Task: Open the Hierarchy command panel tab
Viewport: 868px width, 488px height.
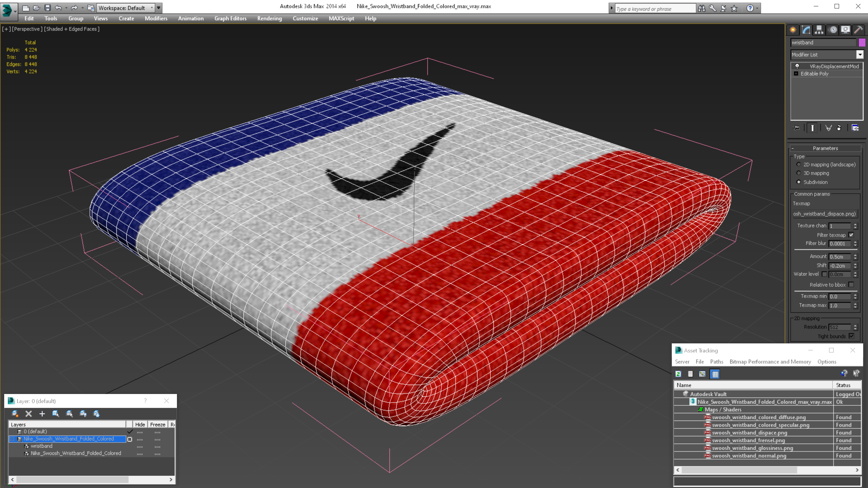Action: 819,30
